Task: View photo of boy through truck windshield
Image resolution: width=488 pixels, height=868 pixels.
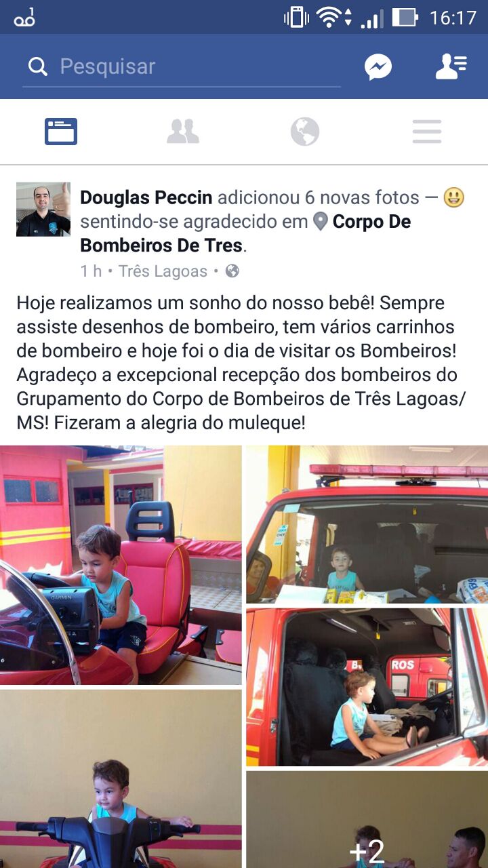Action: [x=367, y=524]
